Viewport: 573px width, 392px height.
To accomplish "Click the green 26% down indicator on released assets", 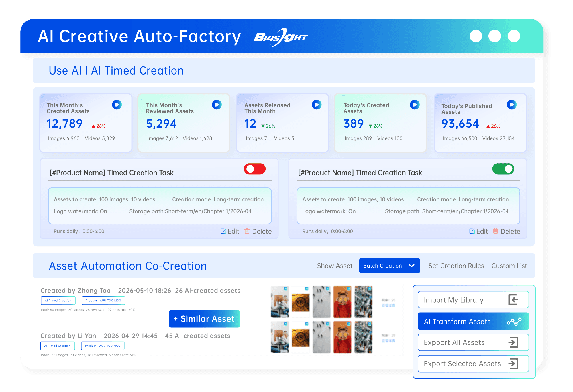I will (268, 126).
